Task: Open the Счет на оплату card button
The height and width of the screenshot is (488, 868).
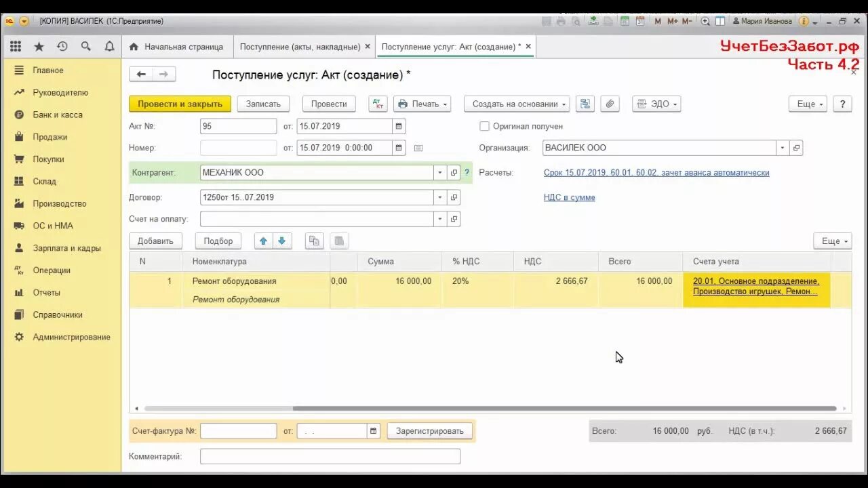Action: point(454,219)
